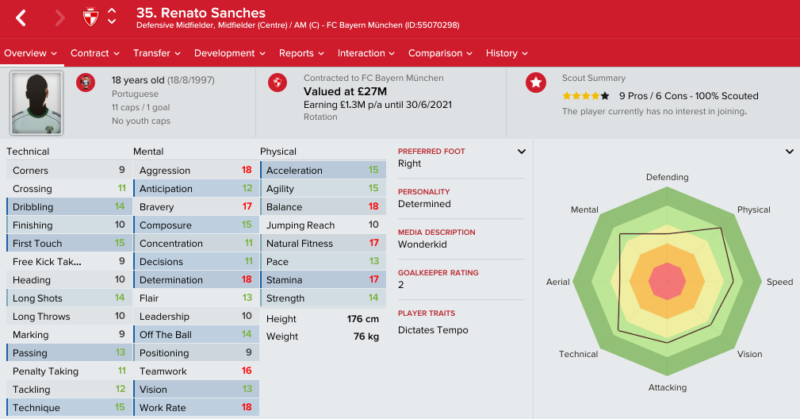Open the Reports menu
800x419 pixels.
coord(301,53)
